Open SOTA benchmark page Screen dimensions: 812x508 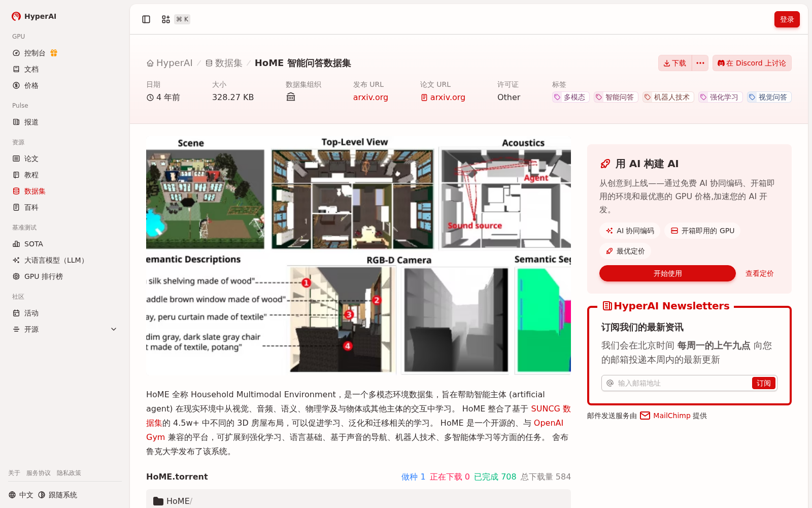pyautogui.click(x=65, y=244)
